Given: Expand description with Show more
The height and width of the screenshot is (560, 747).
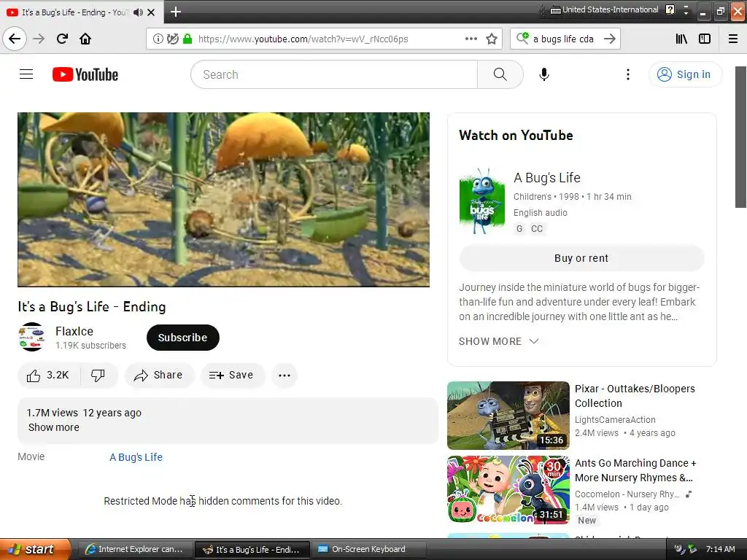Looking at the screenshot, I should (x=54, y=427).
